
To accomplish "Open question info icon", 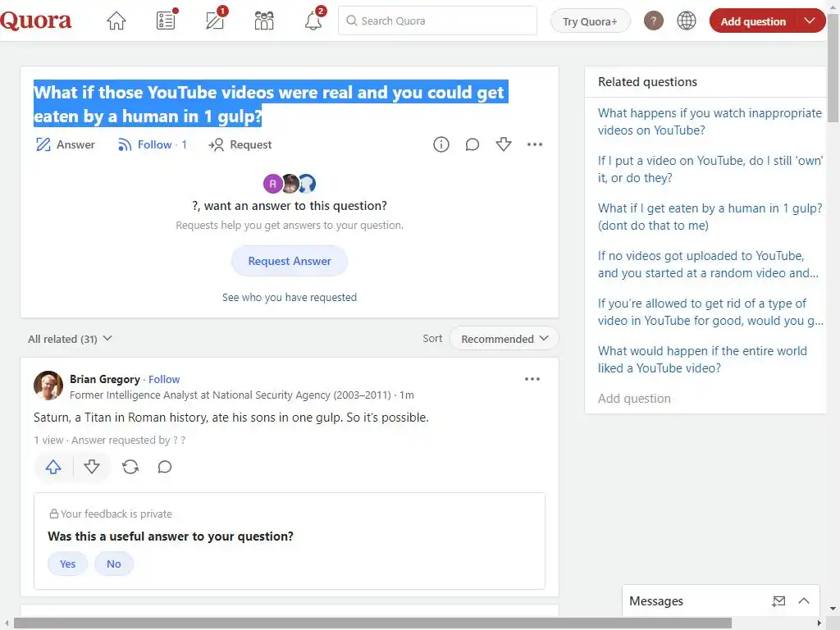I will [x=441, y=144].
